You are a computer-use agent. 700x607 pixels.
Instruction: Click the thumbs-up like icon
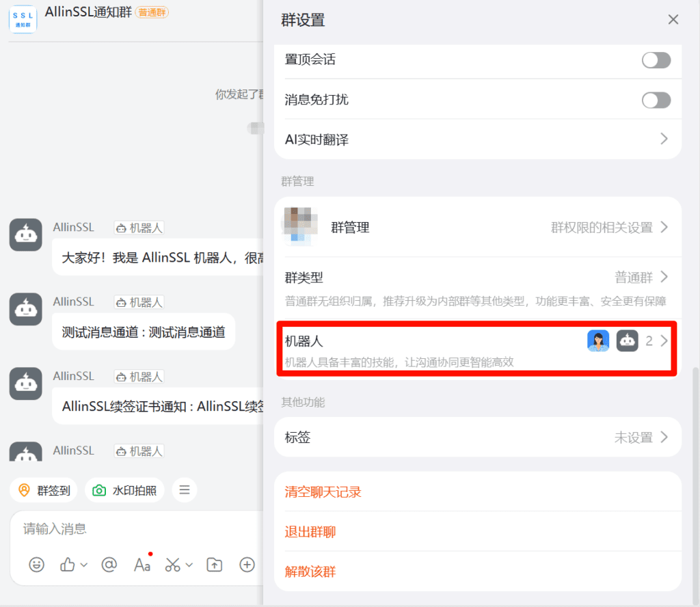tap(68, 565)
